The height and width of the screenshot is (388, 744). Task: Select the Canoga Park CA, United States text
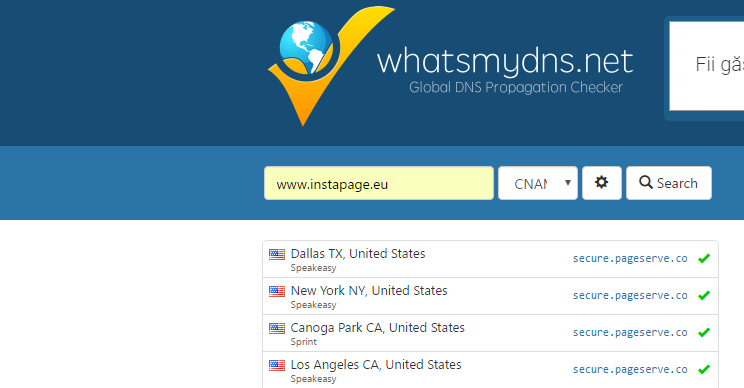(377, 328)
